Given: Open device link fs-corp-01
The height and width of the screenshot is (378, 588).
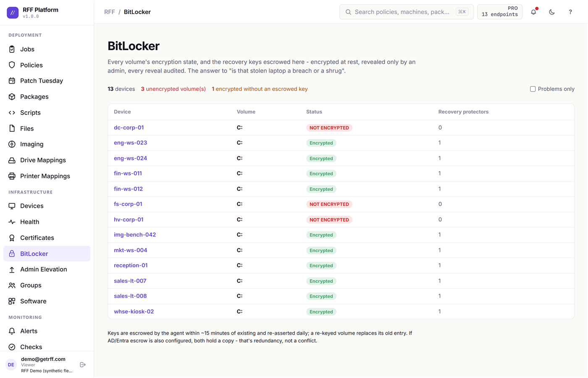Looking at the screenshot, I should click(x=128, y=204).
